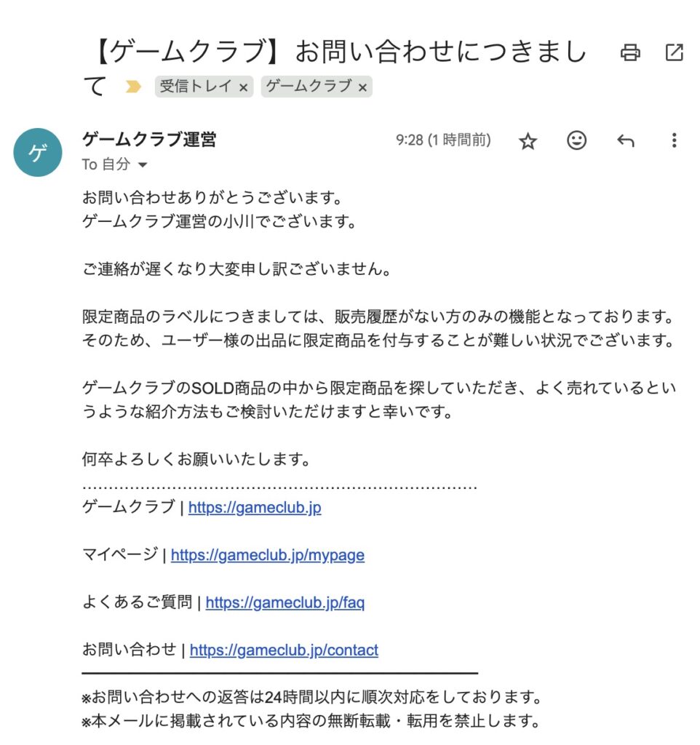Star this email from ゲームクラブ運営
This screenshot has width=700, height=745.
[528, 141]
